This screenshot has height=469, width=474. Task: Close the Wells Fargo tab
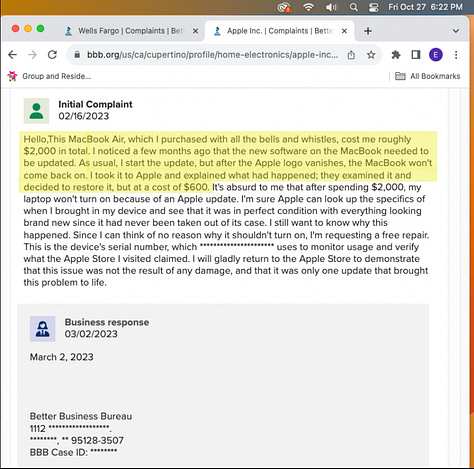[x=196, y=31]
